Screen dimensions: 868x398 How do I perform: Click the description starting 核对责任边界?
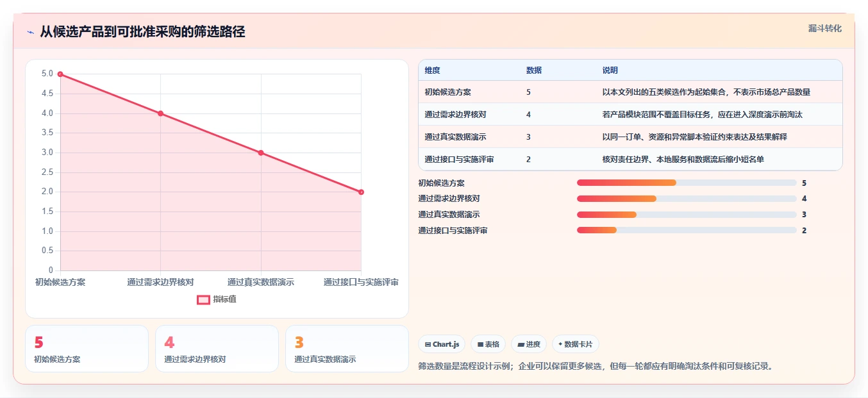pyautogui.click(x=683, y=159)
